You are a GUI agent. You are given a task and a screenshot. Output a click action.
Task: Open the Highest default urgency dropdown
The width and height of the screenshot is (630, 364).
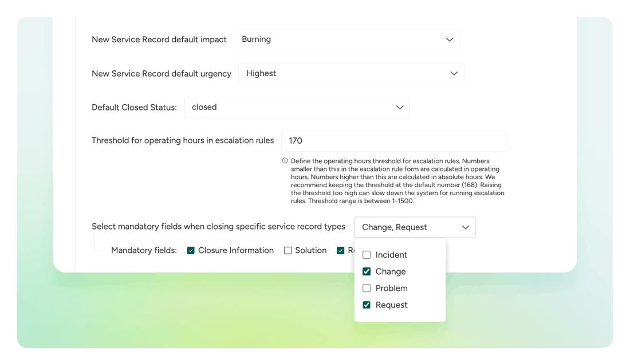click(x=351, y=73)
